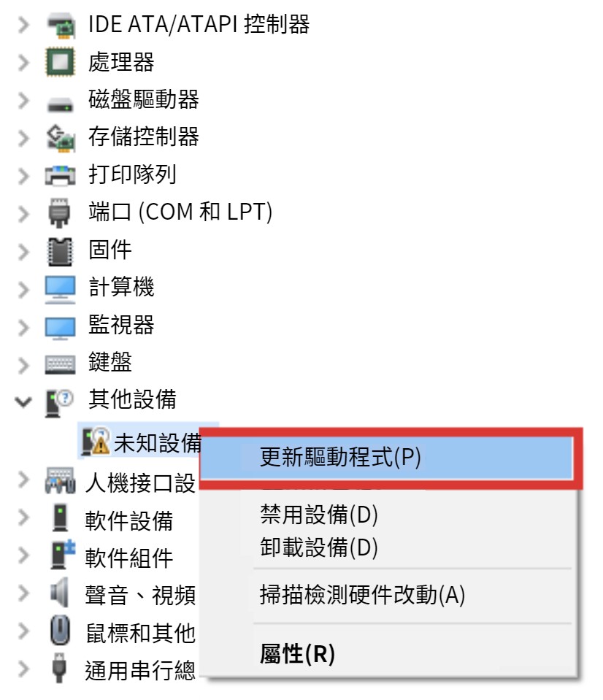Image resolution: width=603 pixels, height=700 pixels.
Task: Click the 磁盤驅動器 disk drive icon
Action: tap(61, 105)
